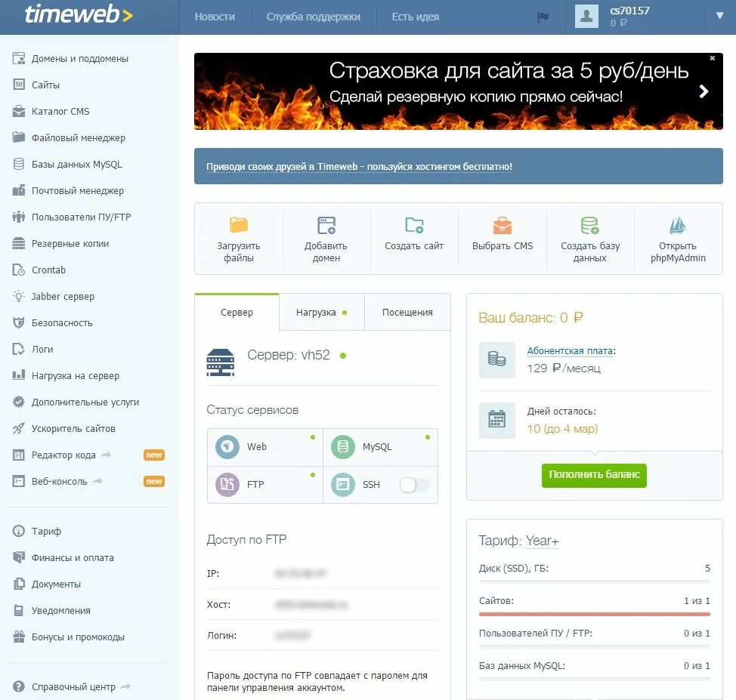This screenshot has height=700, width=736.
Task: Click the calendar icon beside Дней осталось
Action: [x=496, y=420]
